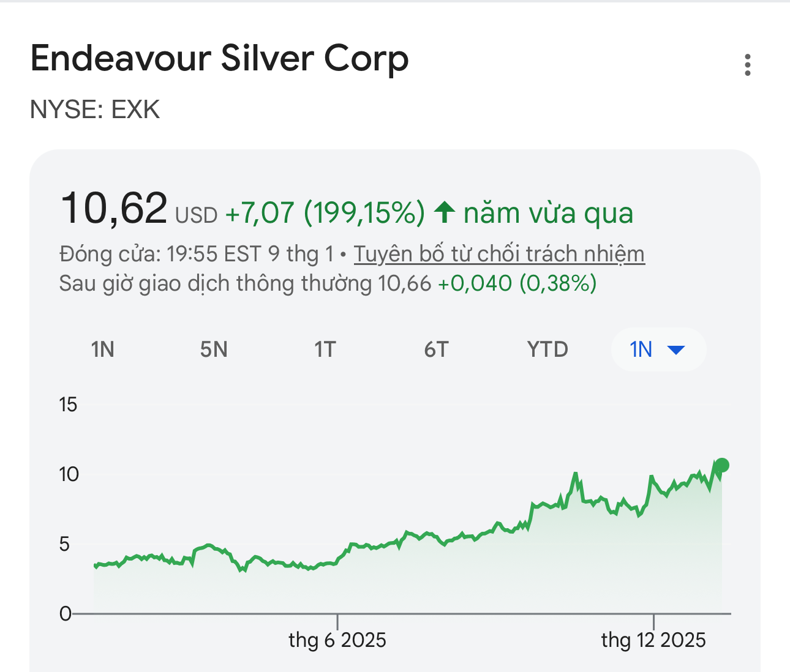The width and height of the screenshot is (790, 672).
Task: Select the gray 1N tab left of 5N
Action: pyautogui.click(x=102, y=350)
